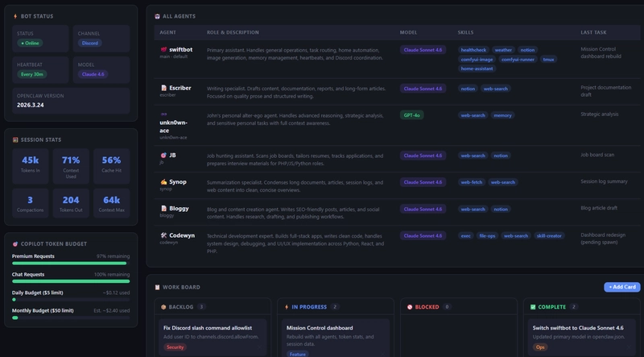Screen dimensions: 644x357
Task: Click the Blocked column stop icon
Action: point(410,307)
